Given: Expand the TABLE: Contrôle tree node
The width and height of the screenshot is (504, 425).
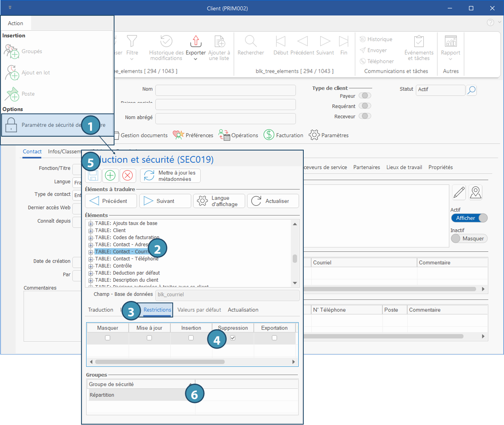Looking at the screenshot, I should tap(91, 266).
